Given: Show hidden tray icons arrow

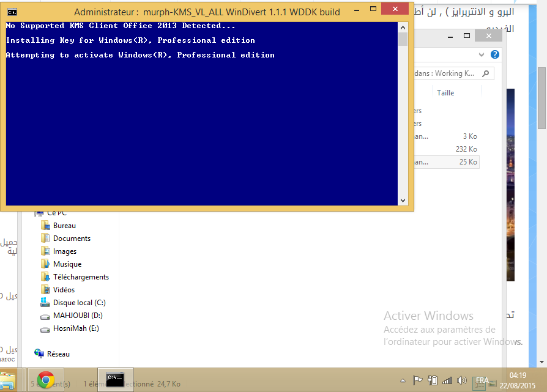Looking at the screenshot, I should point(403,380).
